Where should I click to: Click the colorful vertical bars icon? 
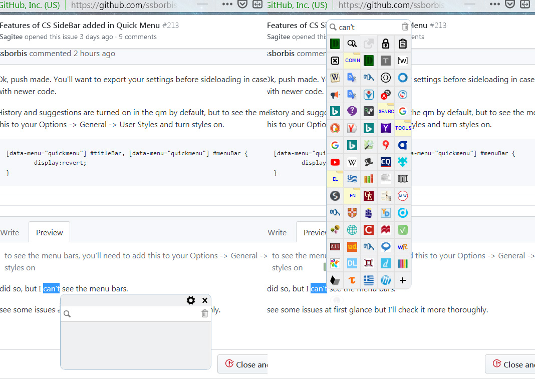(x=403, y=263)
